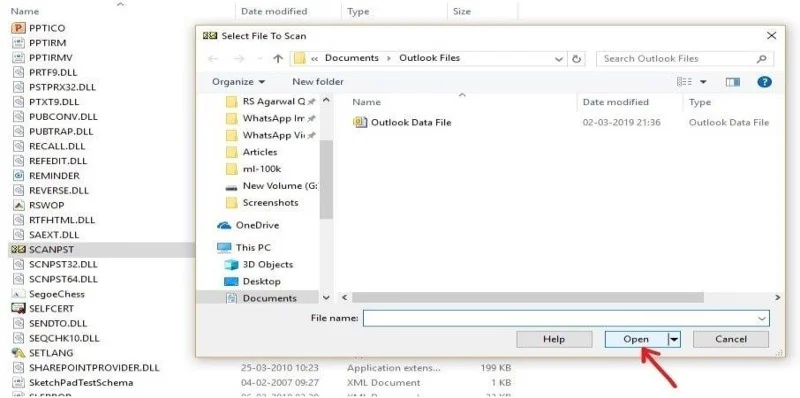Viewport: 800px width, 398px height.
Task: Open help via blue question icon
Action: tap(764, 82)
